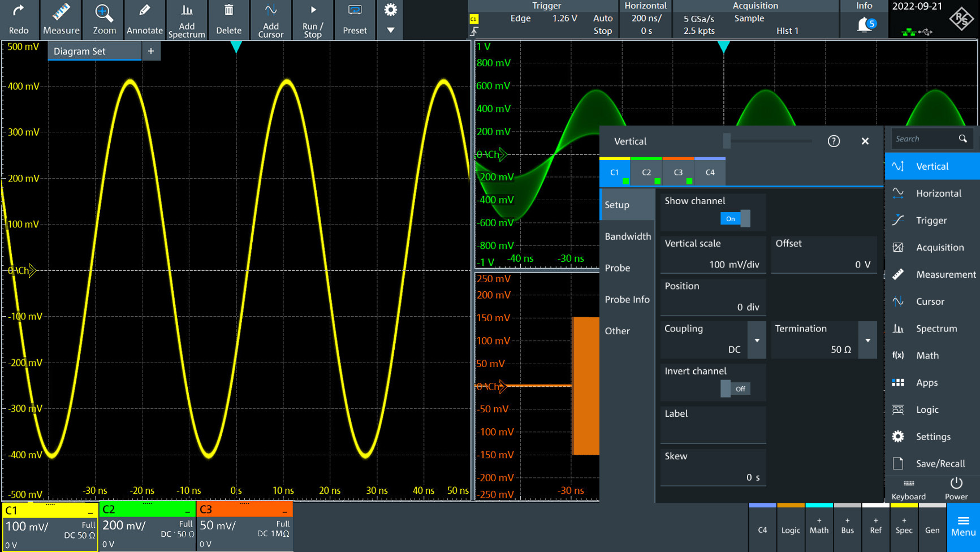Open the Bandwidth settings tab
The height and width of the screenshot is (552, 980).
tap(628, 236)
